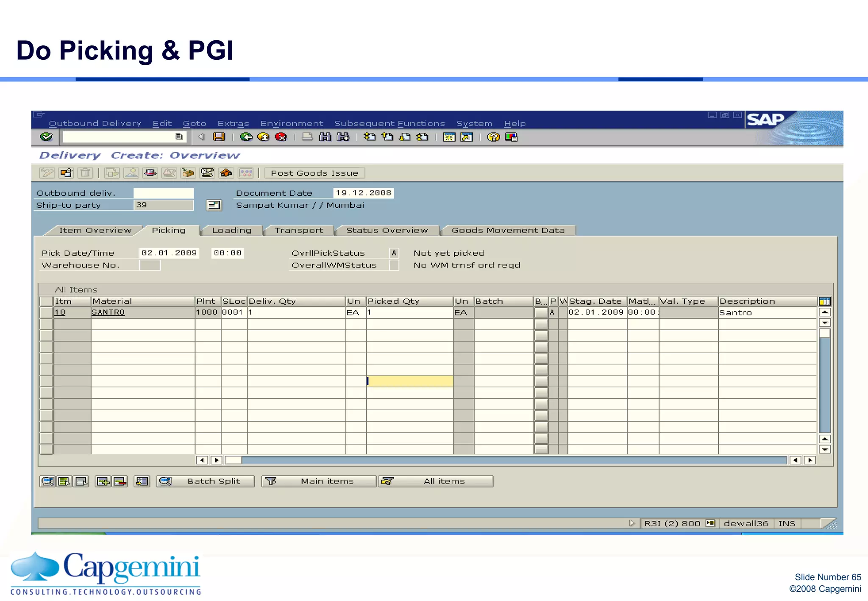
Task: Click the table configuration icon at the grid corner
Action: click(x=824, y=301)
